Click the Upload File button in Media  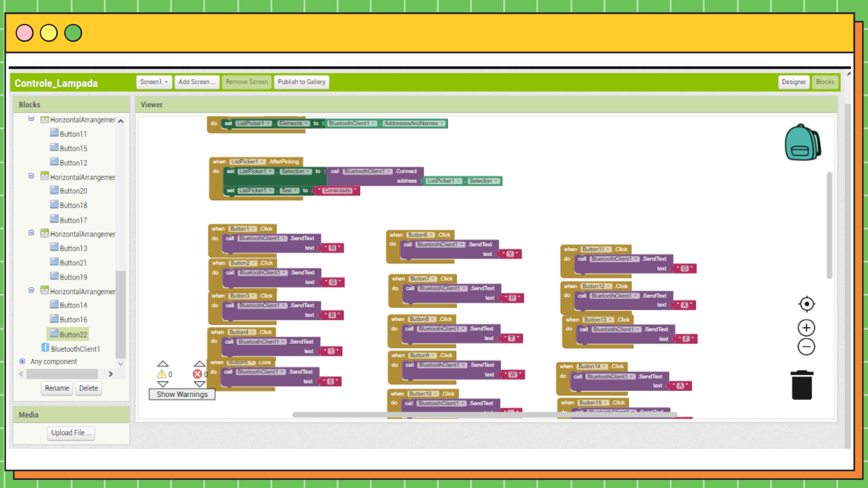71,433
